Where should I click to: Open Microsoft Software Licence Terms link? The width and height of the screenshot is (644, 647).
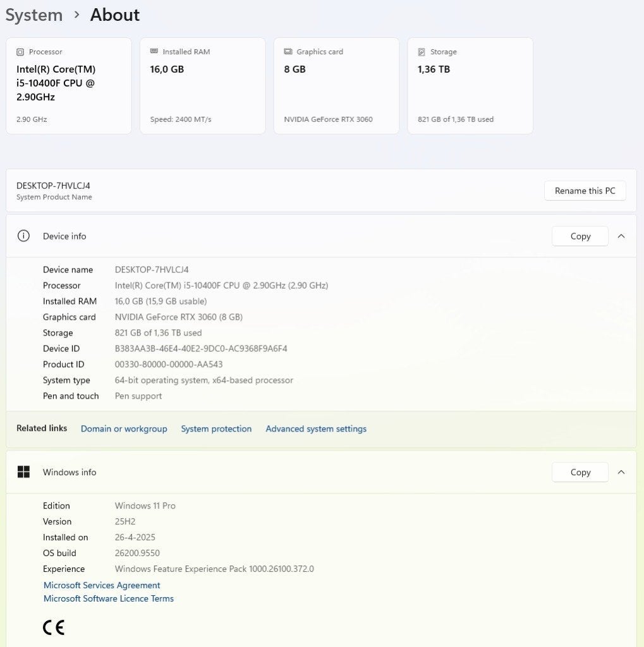point(108,598)
